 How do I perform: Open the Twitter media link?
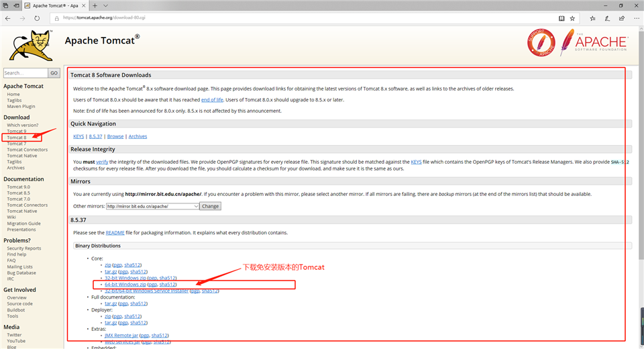(14, 335)
